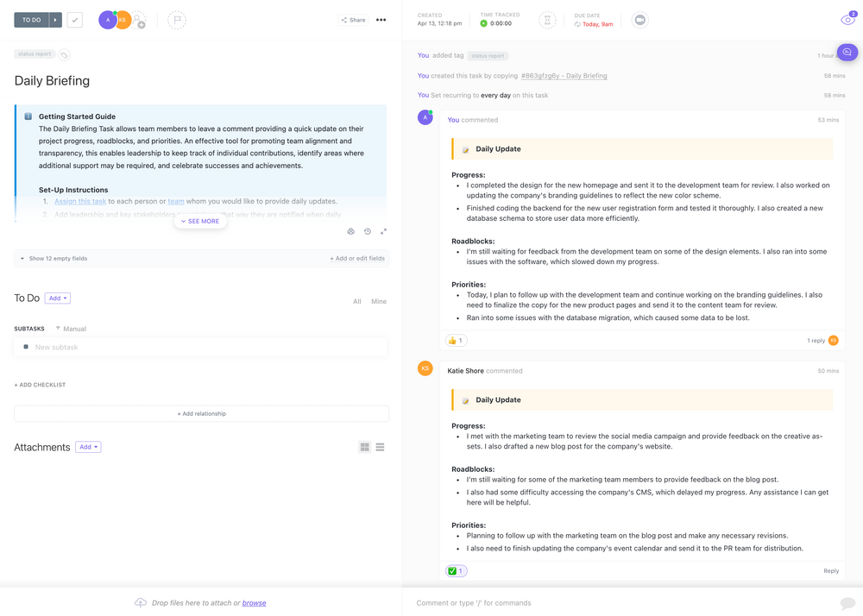Open the floating chat bubble button

pyautogui.click(x=847, y=53)
